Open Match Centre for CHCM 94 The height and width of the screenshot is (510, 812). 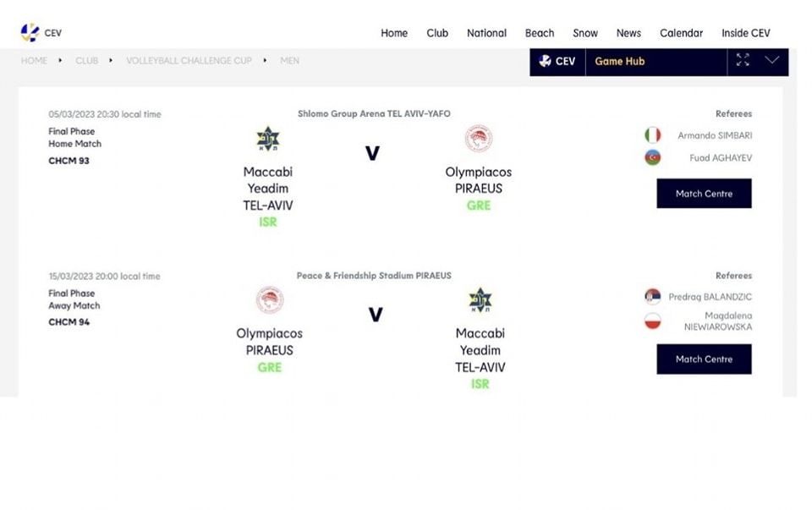pos(704,359)
